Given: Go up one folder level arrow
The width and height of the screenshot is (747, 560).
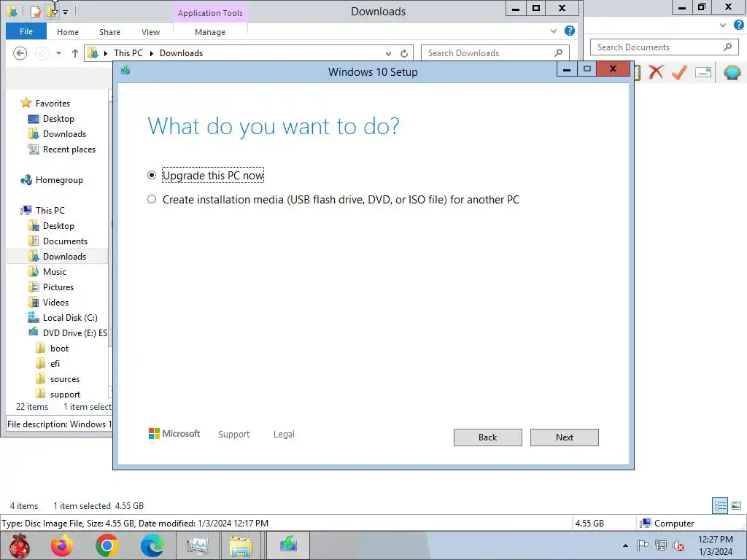Looking at the screenshot, I should click(x=75, y=53).
